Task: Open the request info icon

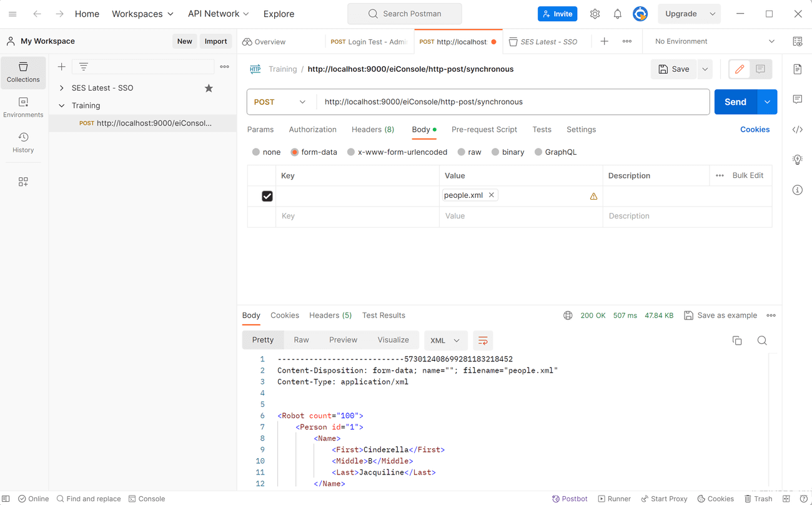Action: click(798, 190)
